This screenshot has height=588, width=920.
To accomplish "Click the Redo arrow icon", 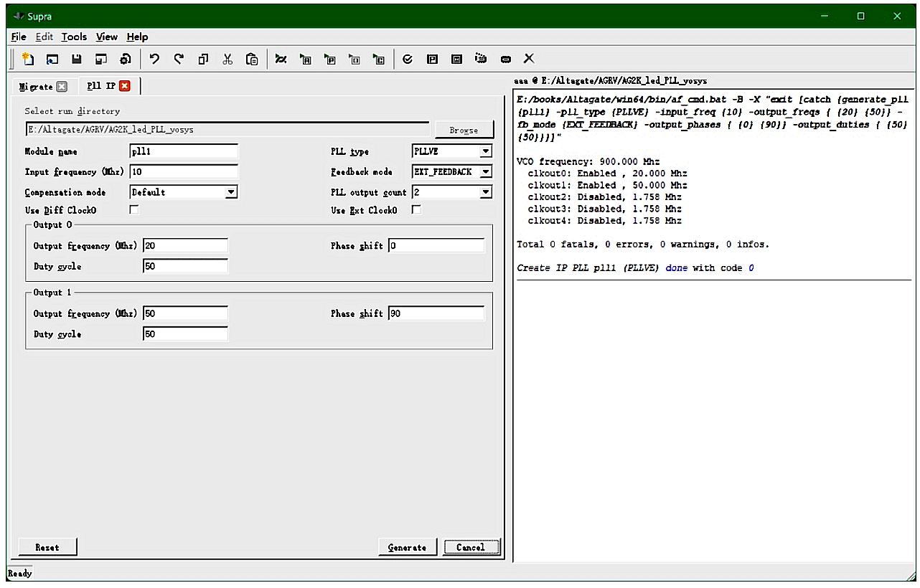I will tap(179, 59).
